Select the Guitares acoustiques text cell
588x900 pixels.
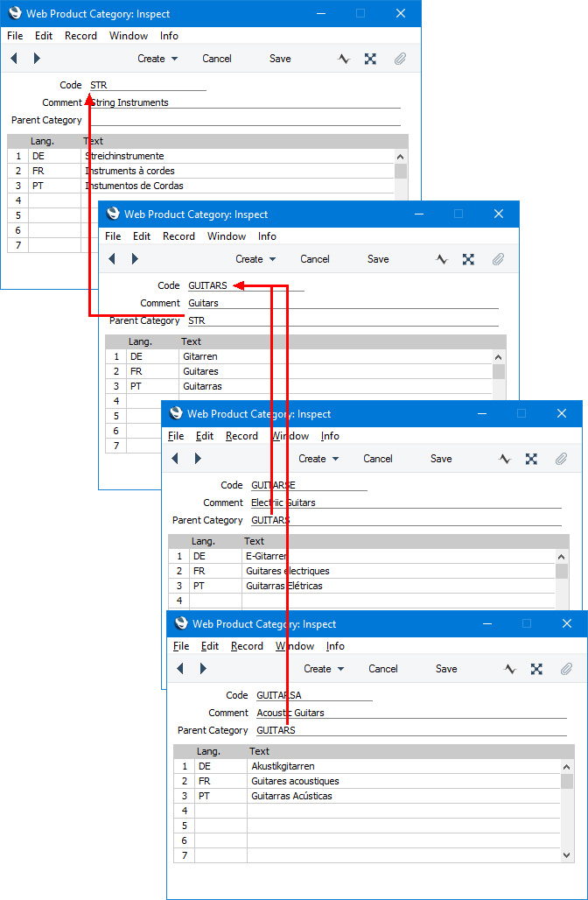(404, 781)
